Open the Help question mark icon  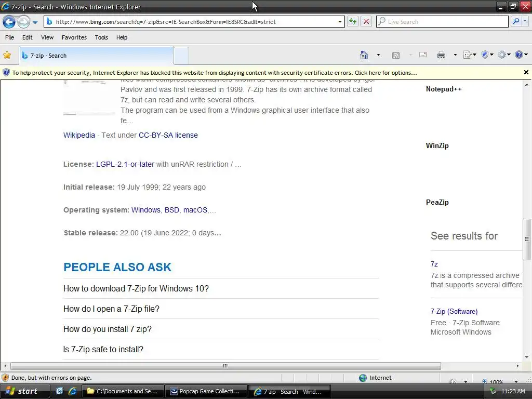(x=521, y=55)
